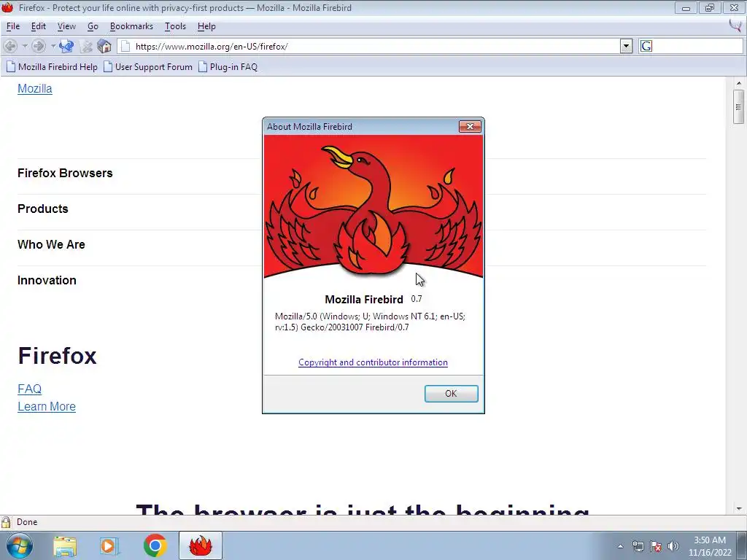Click the Mozilla Firebird taskbar button

point(201,545)
